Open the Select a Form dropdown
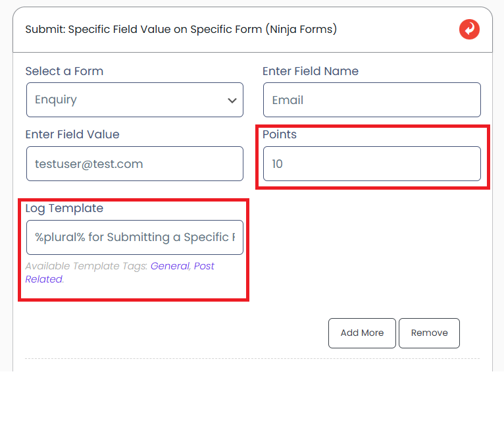Image resolution: width=504 pixels, height=434 pixels. click(x=134, y=100)
